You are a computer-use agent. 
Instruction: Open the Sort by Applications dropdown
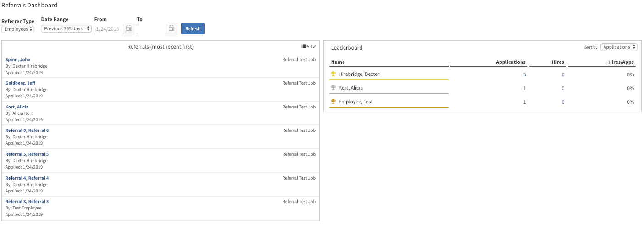(x=619, y=47)
